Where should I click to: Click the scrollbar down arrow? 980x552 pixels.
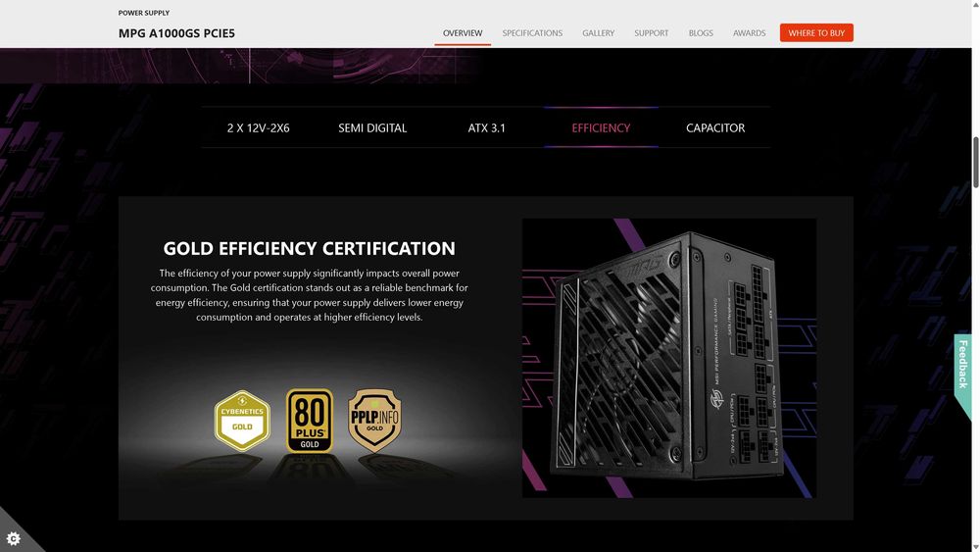click(x=976, y=547)
